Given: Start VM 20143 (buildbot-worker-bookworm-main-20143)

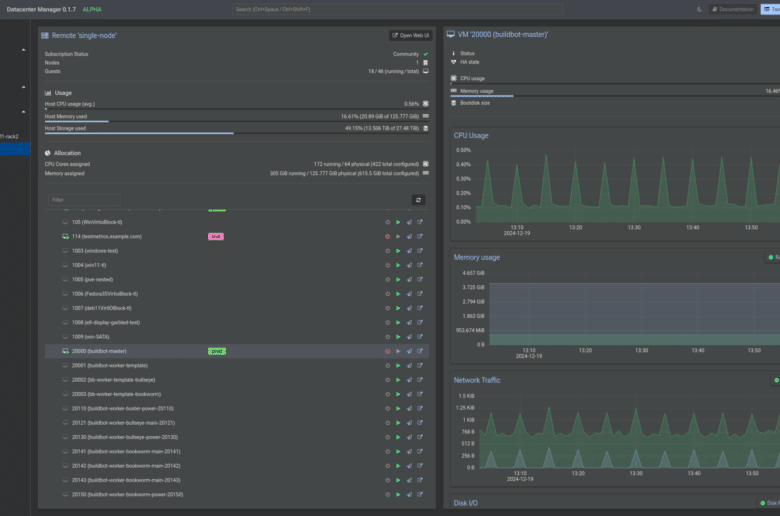Looking at the screenshot, I should (398, 481).
